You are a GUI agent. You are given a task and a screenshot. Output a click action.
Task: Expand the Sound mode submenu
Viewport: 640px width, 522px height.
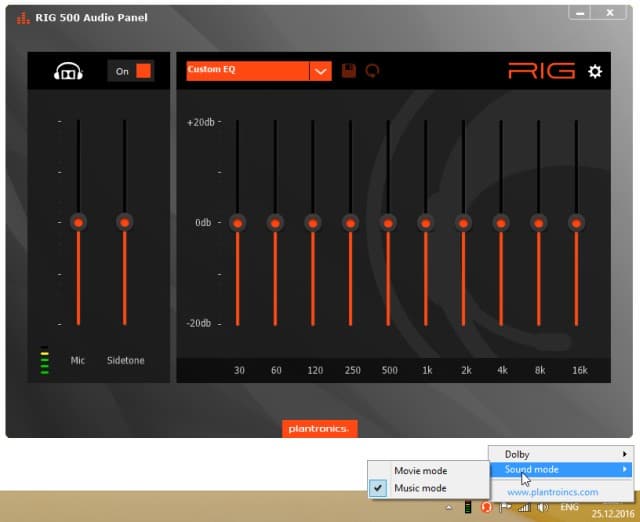pos(561,469)
